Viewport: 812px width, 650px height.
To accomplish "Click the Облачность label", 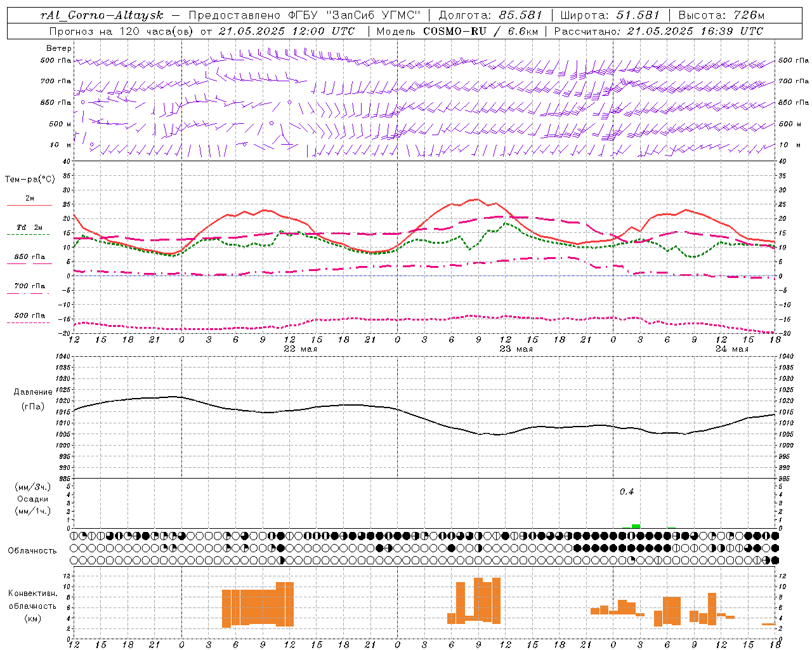I will tap(32, 551).
